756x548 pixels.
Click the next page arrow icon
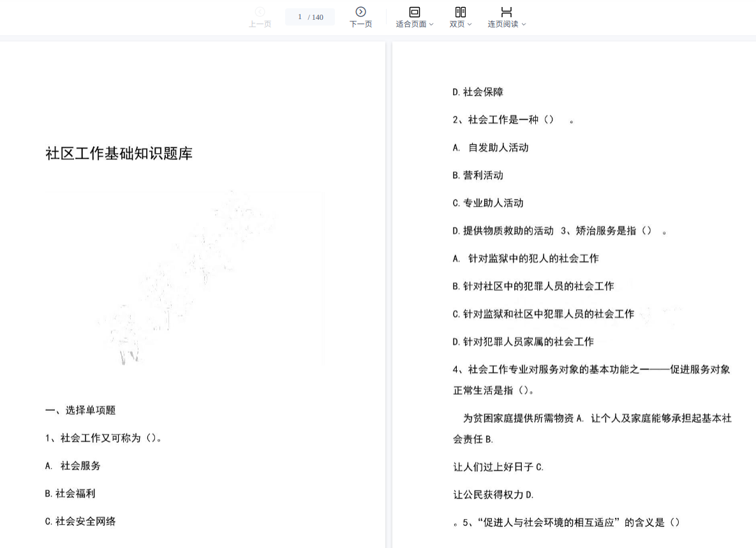tap(360, 11)
